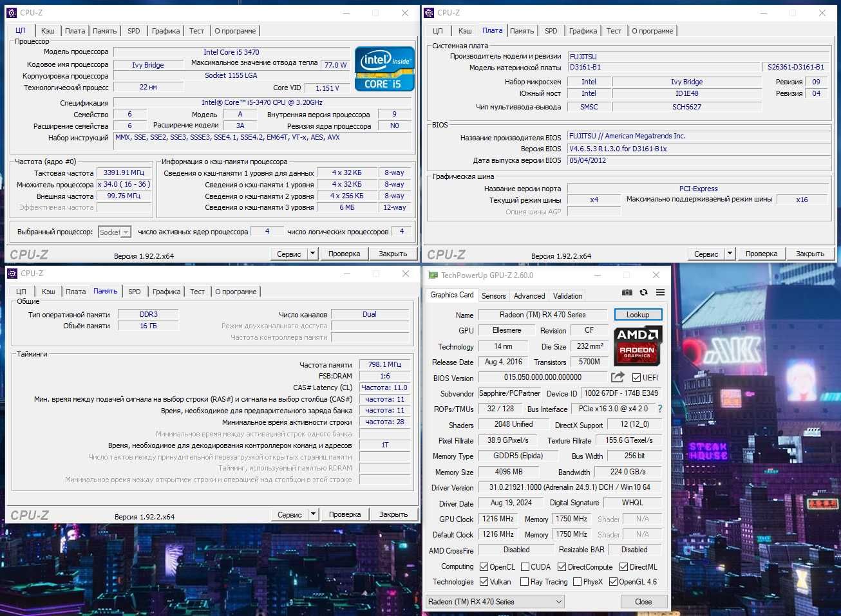Toggle the Ray Tracing checkbox
This screenshot has width=841, height=616.
[x=524, y=582]
